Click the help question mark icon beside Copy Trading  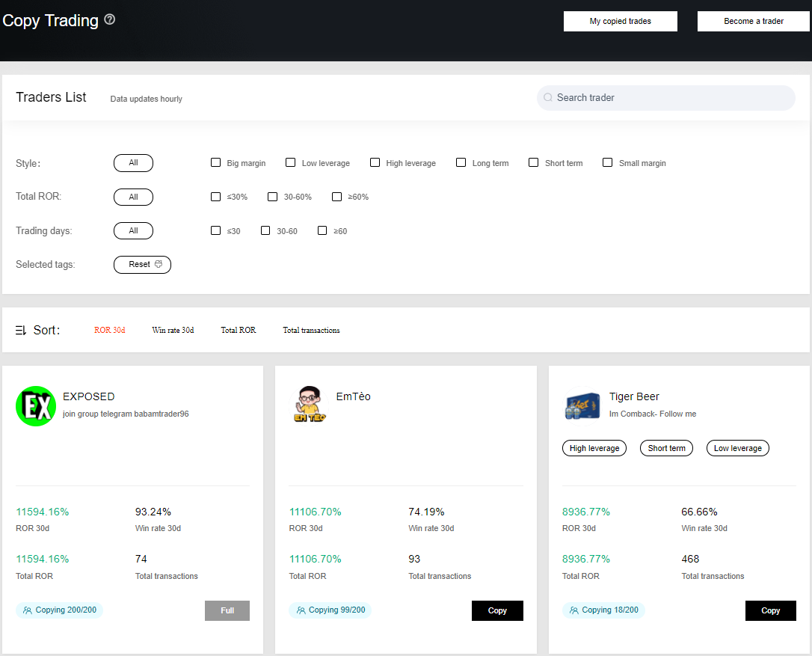pyautogui.click(x=110, y=19)
